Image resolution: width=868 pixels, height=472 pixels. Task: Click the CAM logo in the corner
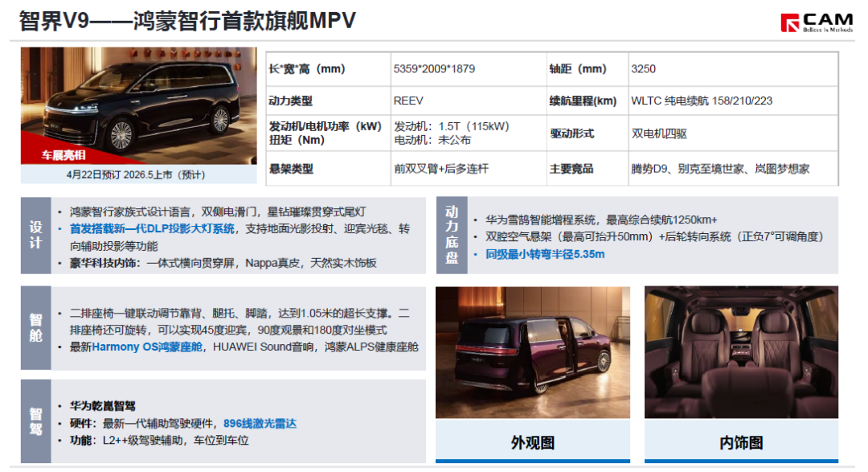(x=817, y=23)
